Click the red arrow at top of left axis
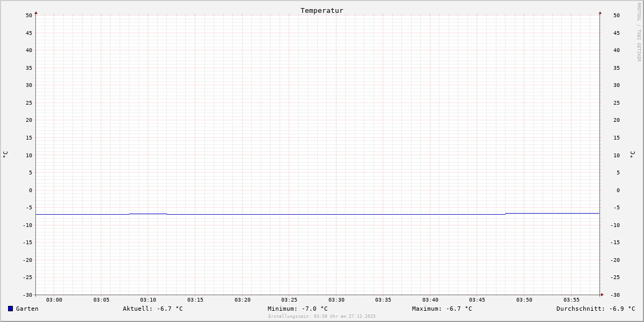 tap(36, 12)
